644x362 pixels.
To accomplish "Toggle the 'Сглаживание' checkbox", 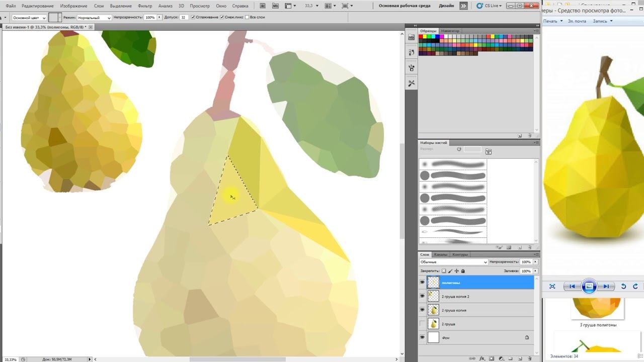I will pyautogui.click(x=193, y=17).
